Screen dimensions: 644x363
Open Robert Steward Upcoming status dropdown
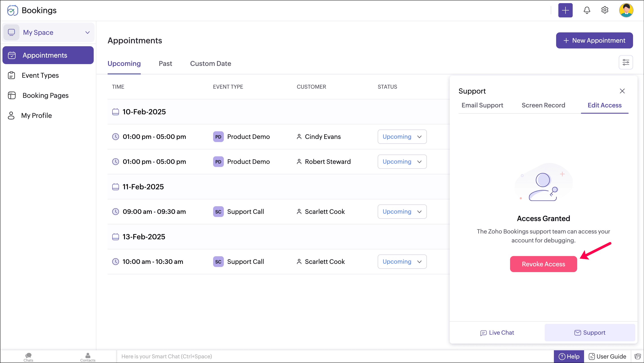coord(402,162)
